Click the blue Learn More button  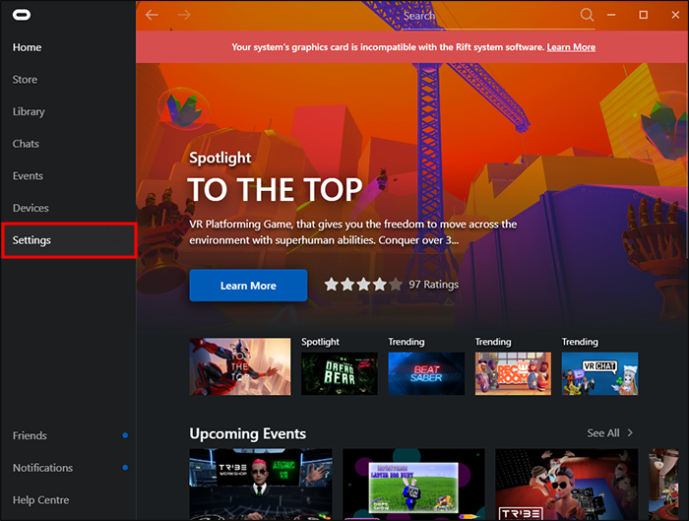pos(248,286)
